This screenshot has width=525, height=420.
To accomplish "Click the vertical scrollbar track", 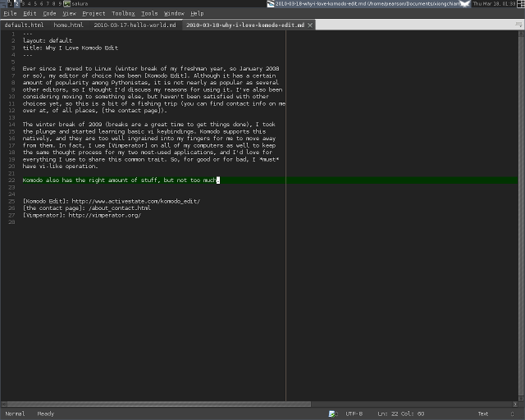I will [x=521, y=216].
